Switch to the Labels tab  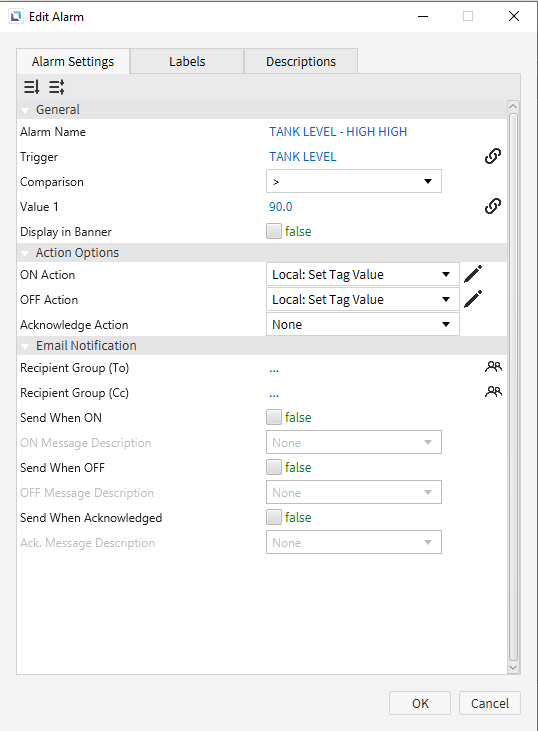click(x=187, y=61)
